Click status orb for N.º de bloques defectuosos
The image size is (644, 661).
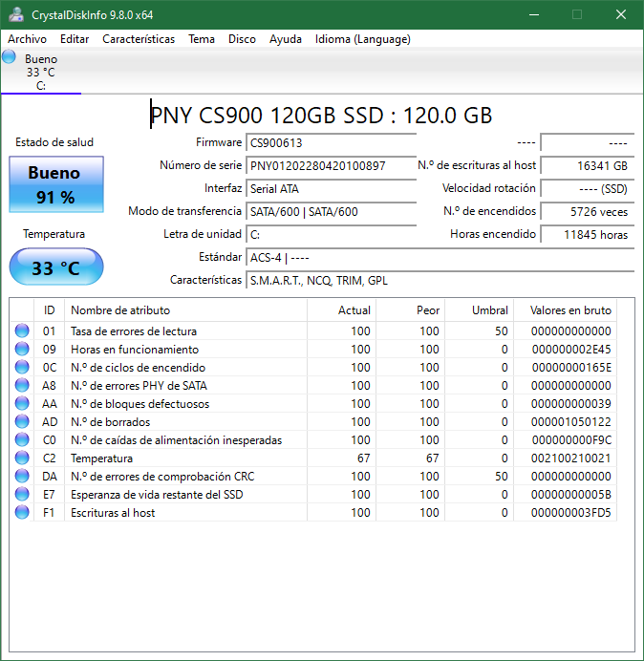click(22, 404)
